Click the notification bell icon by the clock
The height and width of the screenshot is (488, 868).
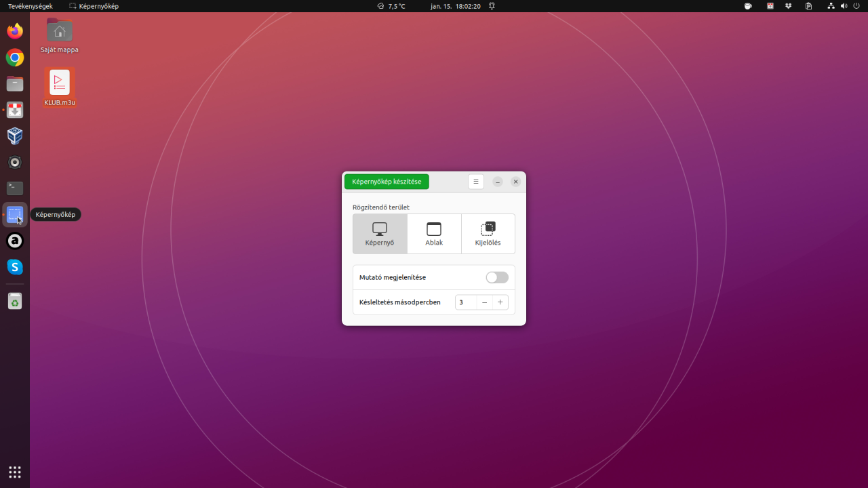[492, 6]
